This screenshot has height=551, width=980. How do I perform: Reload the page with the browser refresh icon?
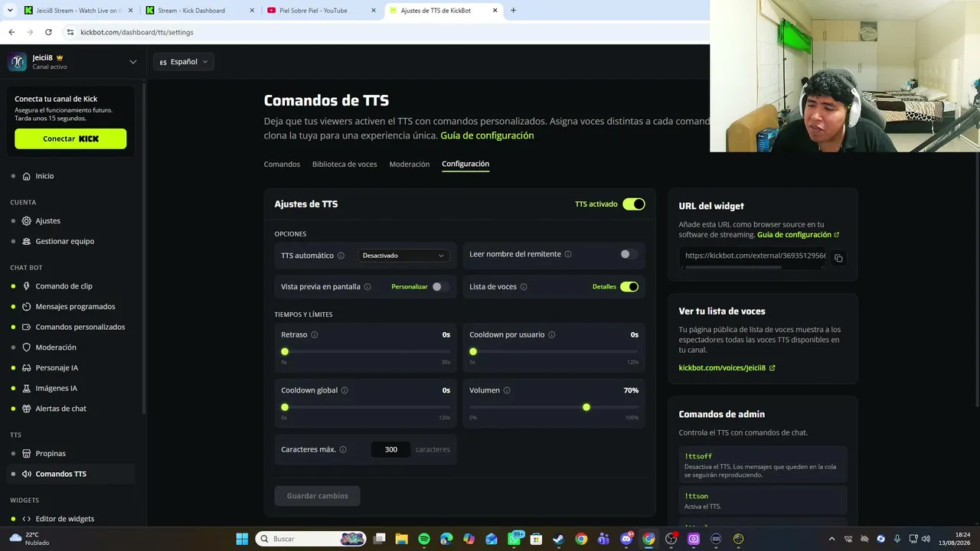(48, 32)
